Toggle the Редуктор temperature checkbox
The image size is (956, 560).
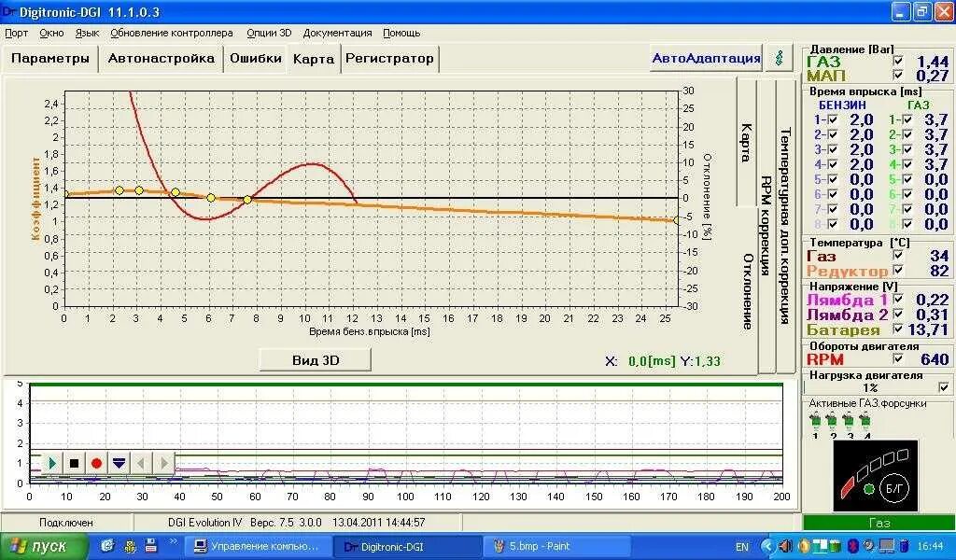[898, 270]
